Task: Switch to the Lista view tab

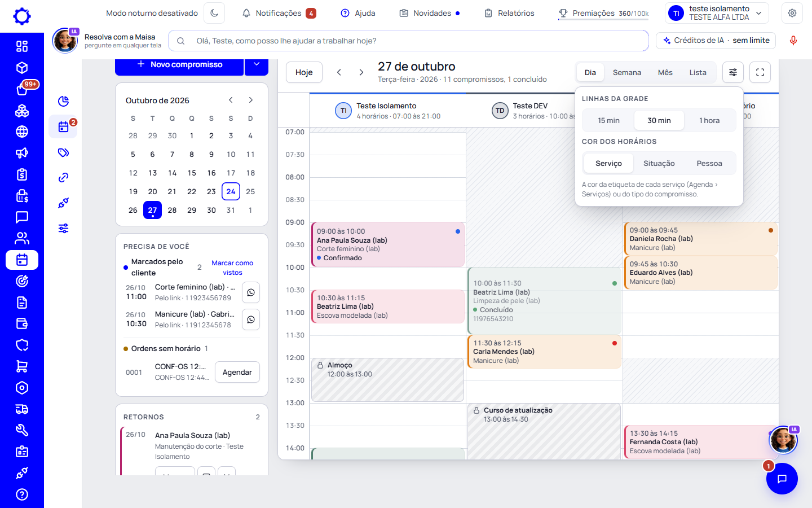Action: pyautogui.click(x=698, y=72)
